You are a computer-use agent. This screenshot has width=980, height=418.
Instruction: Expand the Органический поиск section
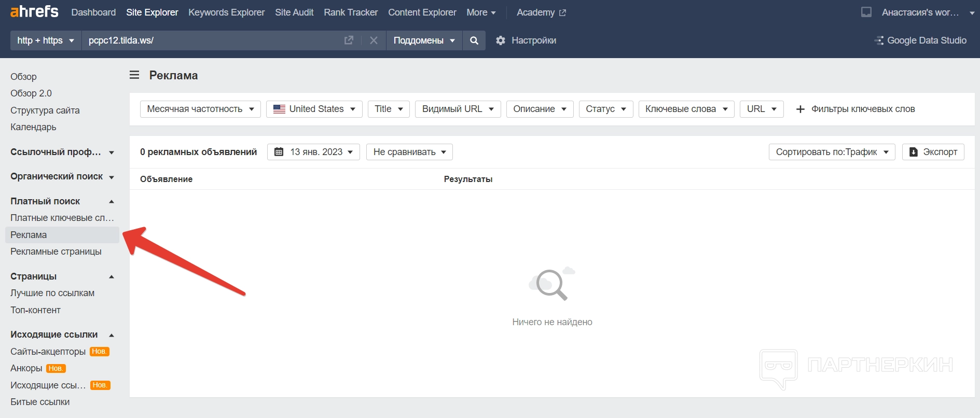tap(112, 177)
